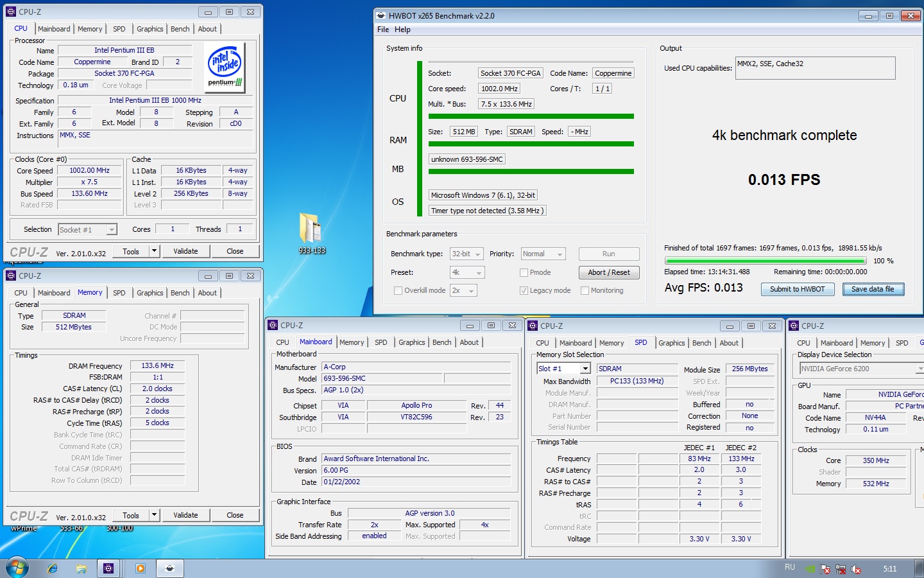
Task: Click Validate in the CPU-Z CPU window
Action: click(x=185, y=251)
